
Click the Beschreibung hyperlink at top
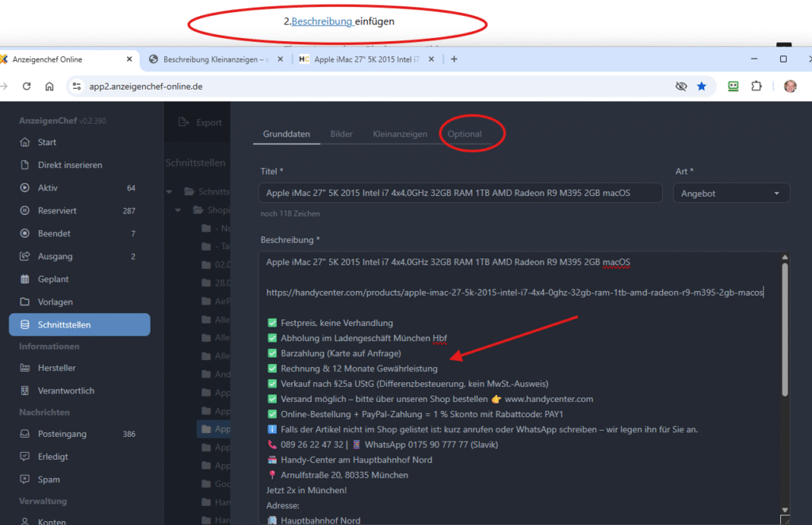[322, 21]
